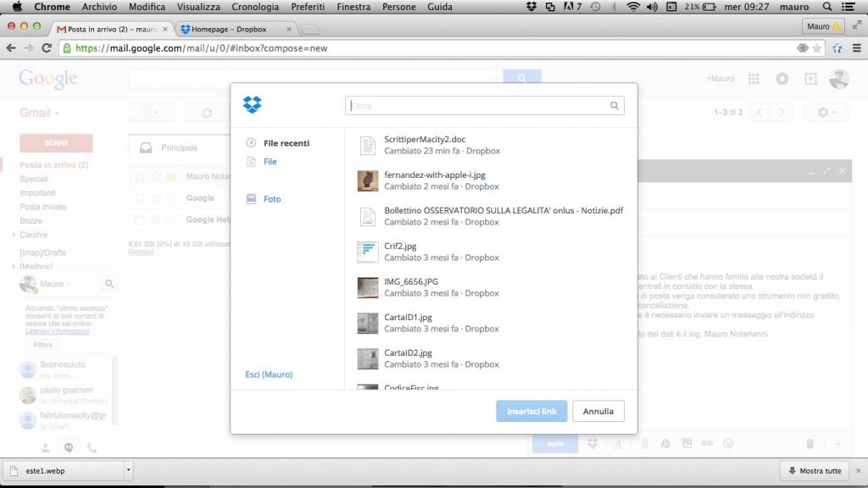The height and width of the screenshot is (488, 868).
Task: Open Gmail settings gear dropdown
Action: pos(826,113)
